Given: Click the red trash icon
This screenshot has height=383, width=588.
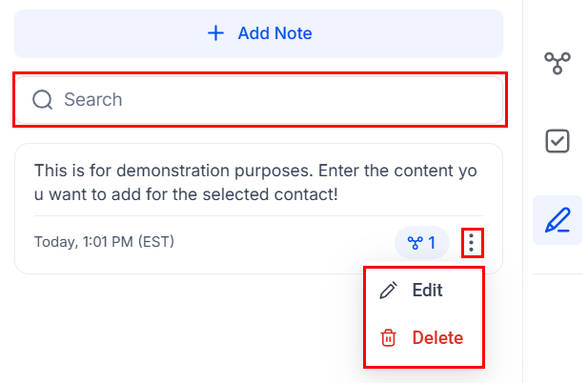Looking at the screenshot, I should click(388, 337).
